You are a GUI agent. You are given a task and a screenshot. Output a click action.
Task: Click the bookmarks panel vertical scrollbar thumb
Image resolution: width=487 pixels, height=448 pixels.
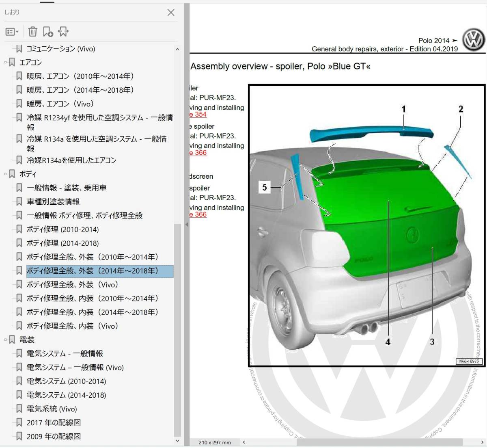[177, 330]
